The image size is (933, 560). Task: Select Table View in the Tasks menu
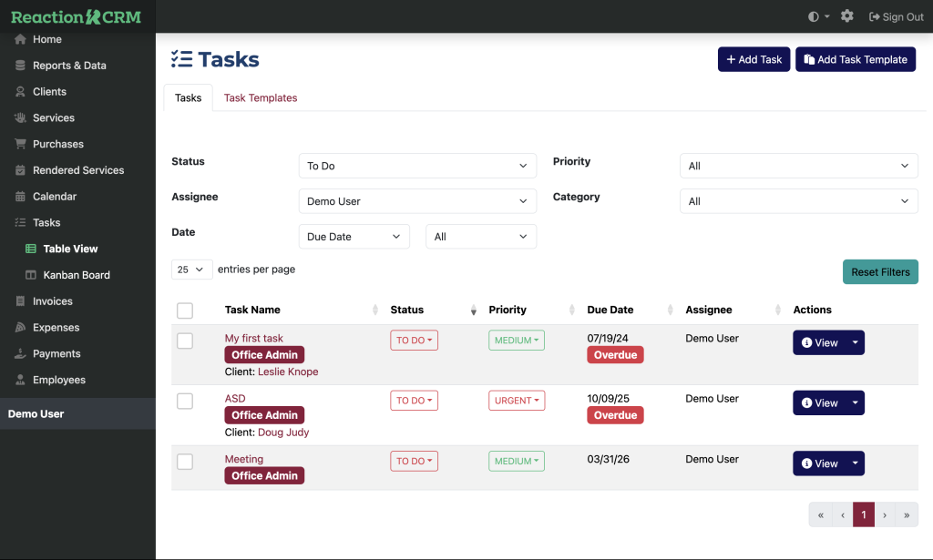[x=70, y=249]
